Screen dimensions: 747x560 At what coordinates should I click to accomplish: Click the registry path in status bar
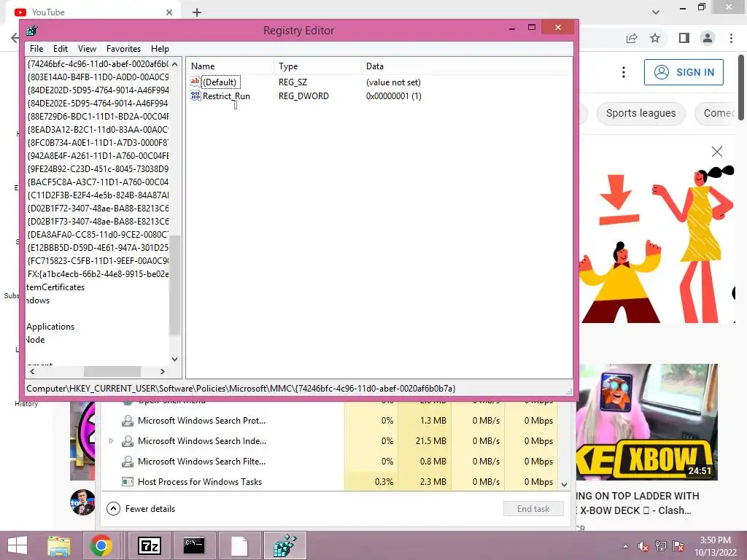click(x=241, y=389)
